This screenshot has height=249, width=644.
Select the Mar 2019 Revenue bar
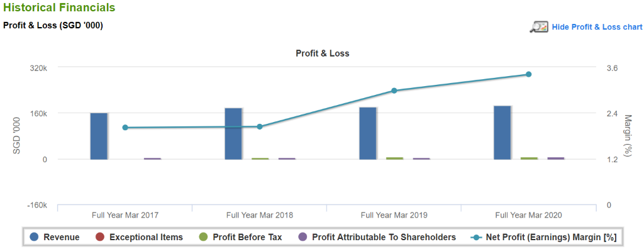(x=367, y=133)
